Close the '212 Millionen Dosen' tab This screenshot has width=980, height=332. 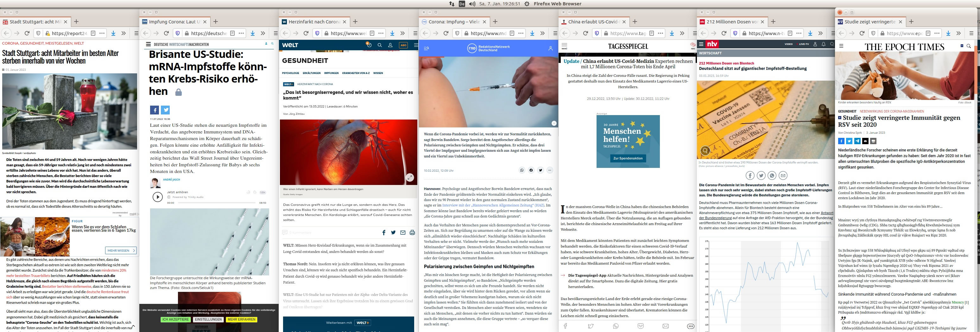point(762,22)
